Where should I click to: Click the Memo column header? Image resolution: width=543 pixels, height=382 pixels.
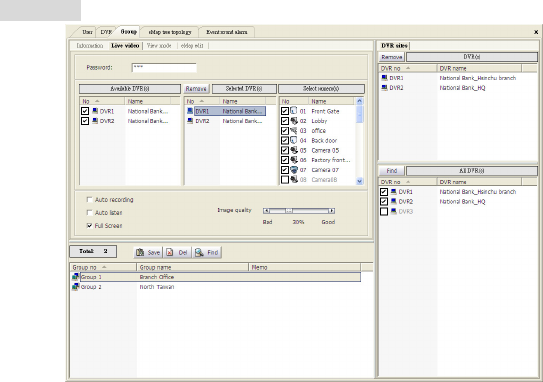point(305,267)
